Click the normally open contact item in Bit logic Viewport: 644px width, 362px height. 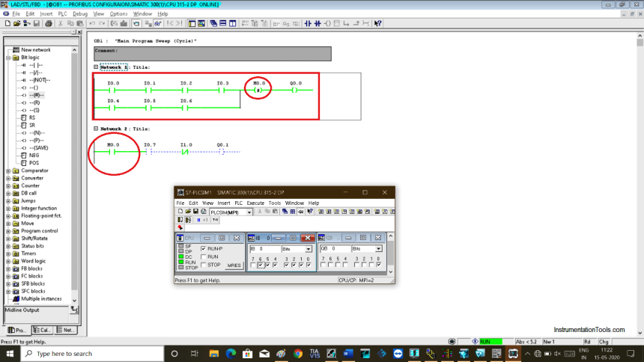click(x=32, y=65)
